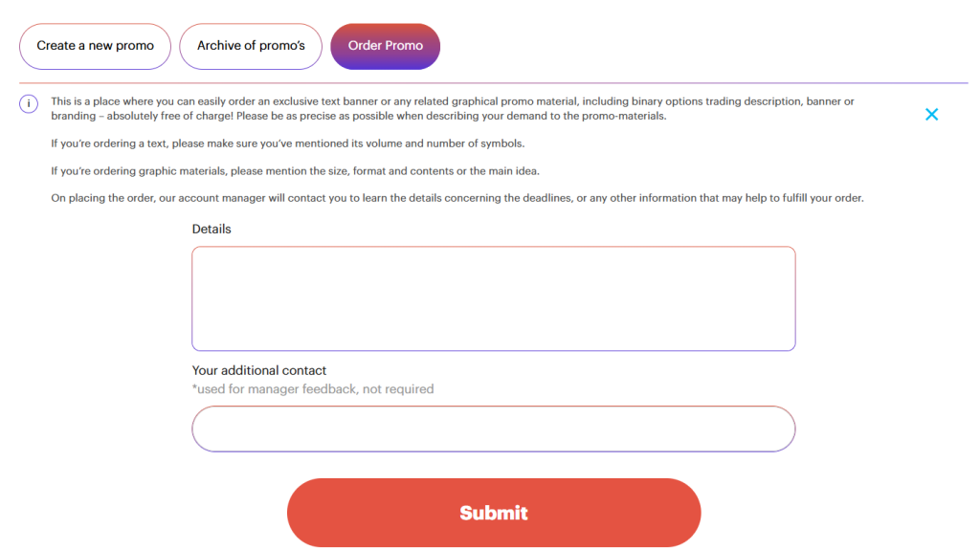Image resolution: width=980 pixels, height=550 pixels.
Task: Click the 'ordering a text' instruction line
Action: click(287, 143)
